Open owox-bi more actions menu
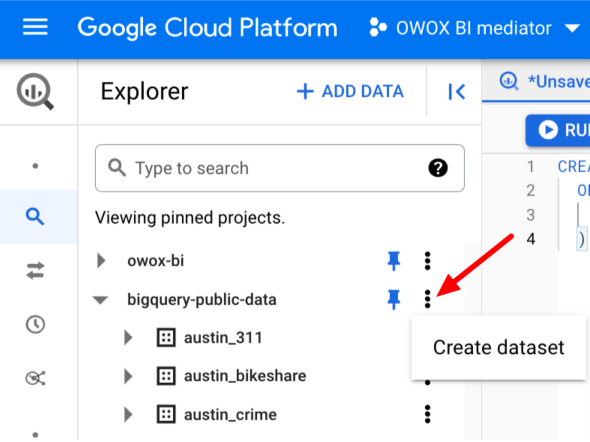This screenshot has width=590, height=442. (427, 261)
